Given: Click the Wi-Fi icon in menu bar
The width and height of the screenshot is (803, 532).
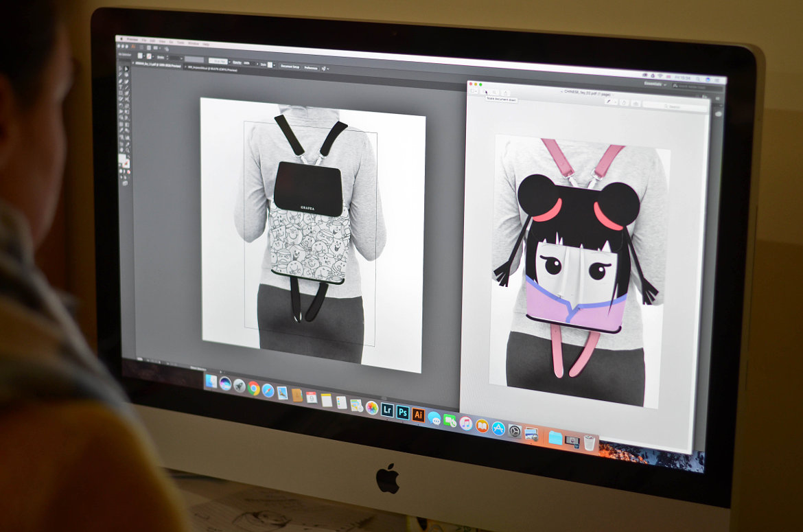Looking at the screenshot, I should pyautogui.click(x=660, y=76).
